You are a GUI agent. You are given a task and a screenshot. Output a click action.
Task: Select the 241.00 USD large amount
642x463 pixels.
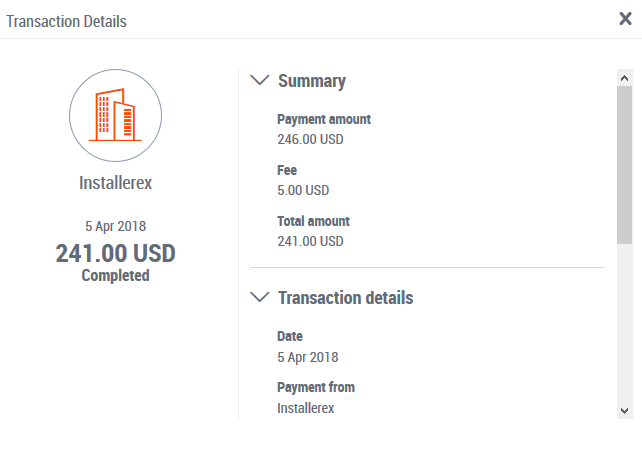coord(115,253)
